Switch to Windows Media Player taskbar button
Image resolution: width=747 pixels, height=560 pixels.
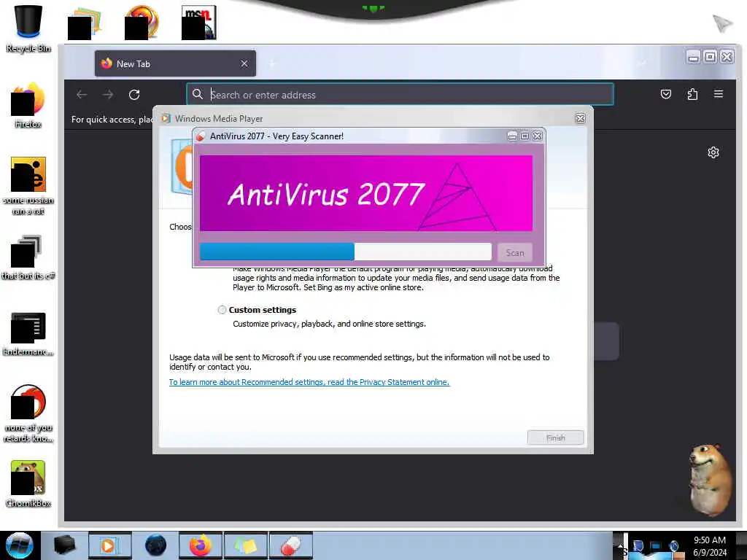point(109,545)
